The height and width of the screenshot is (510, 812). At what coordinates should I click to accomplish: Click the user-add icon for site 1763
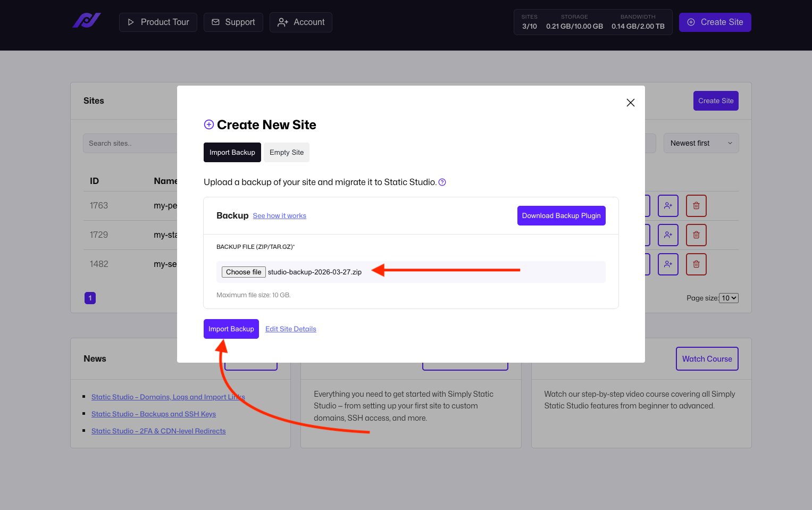(x=668, y=206)
